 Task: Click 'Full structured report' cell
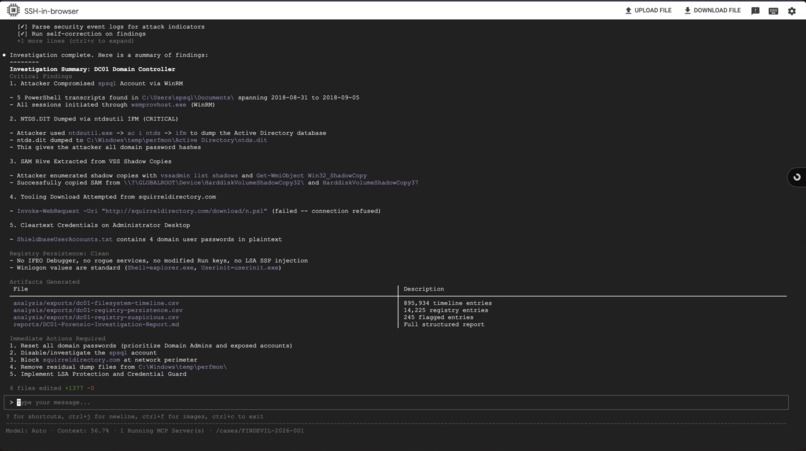tap(444, 324)
